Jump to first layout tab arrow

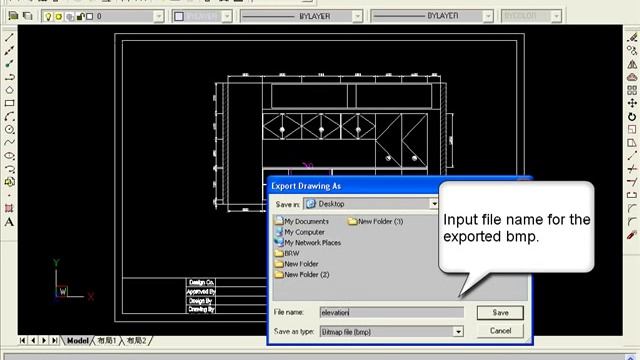[x=23, y=340]
